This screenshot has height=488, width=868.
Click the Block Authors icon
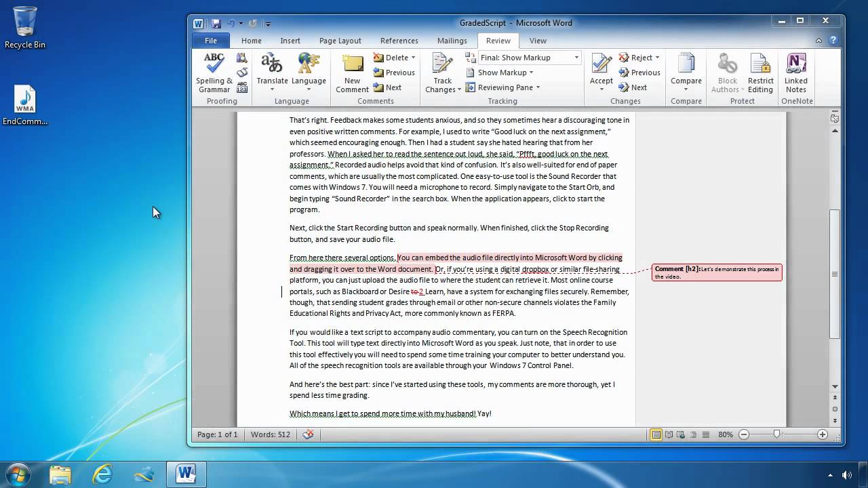coord(727,64)
